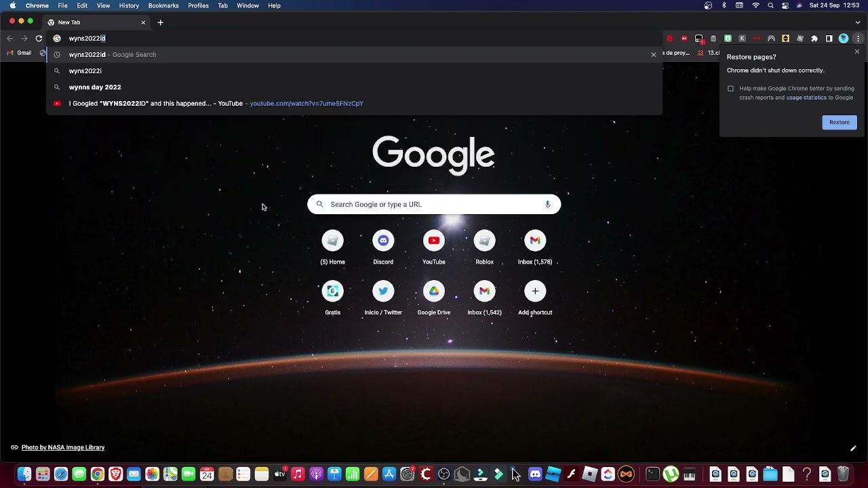Click the yellow up-down arrows extension icon
The width and height of the screenshot is (868, 488).
click(x=786, y=39)
